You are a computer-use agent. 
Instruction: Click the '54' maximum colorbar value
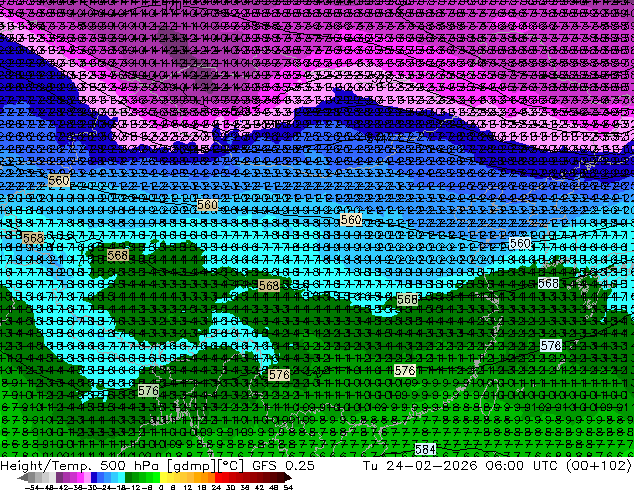(288, 487)
